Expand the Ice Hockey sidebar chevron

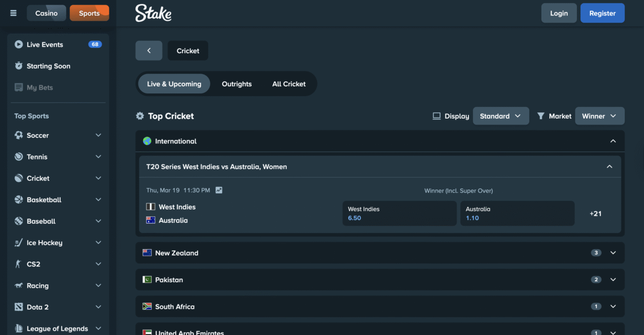coord(98,243)
